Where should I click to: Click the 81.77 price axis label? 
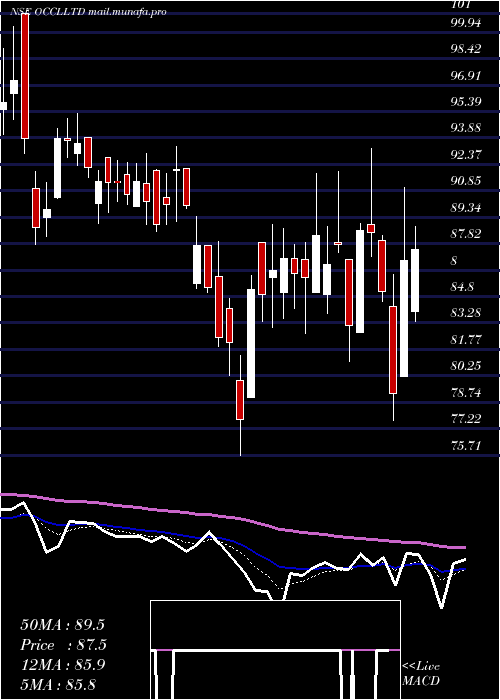[x=466, y=340]
